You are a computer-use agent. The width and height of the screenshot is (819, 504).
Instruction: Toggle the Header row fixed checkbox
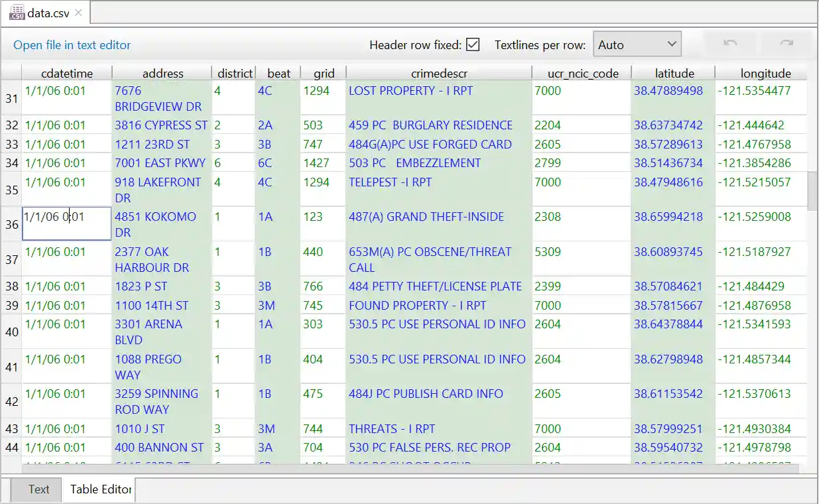473,43
